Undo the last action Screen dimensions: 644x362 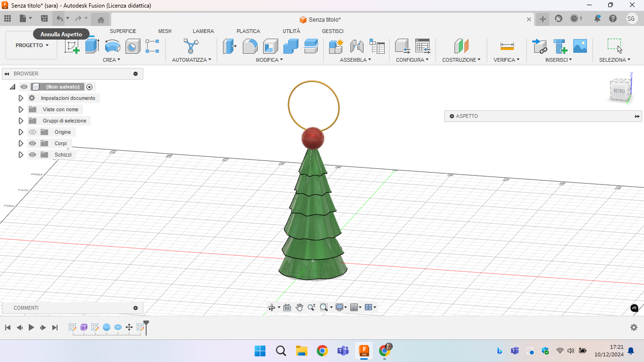(59, 19)
